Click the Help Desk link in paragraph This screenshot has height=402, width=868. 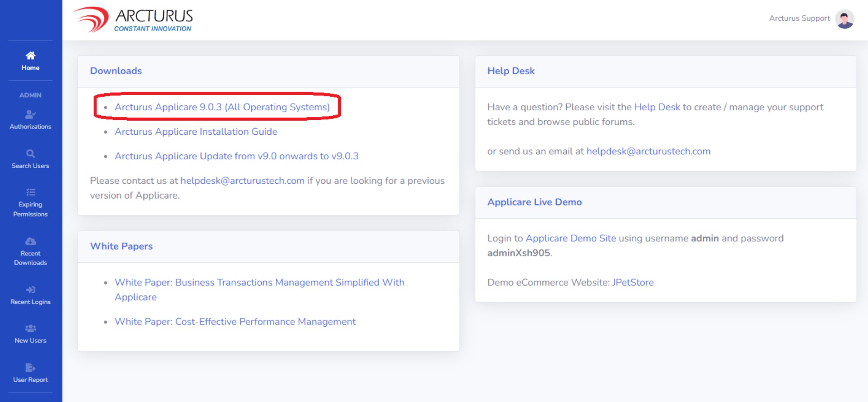click(x=657, y=107)
